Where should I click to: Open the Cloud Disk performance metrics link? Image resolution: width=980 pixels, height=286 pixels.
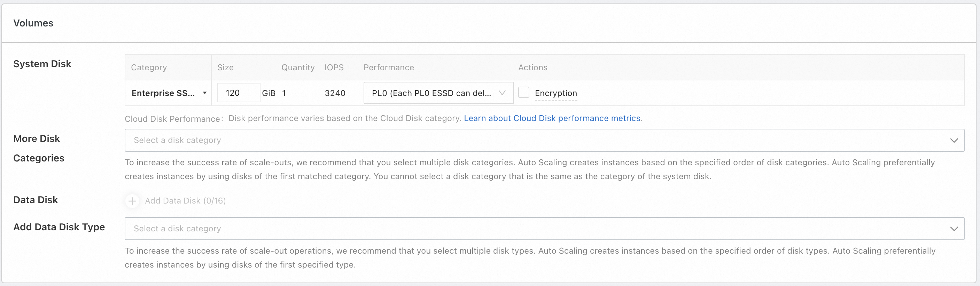pyautogui.click(x=552, y=118)
